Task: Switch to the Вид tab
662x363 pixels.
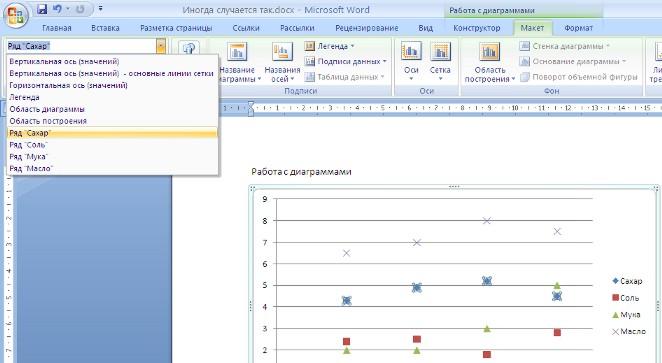Action: [426, 28]
